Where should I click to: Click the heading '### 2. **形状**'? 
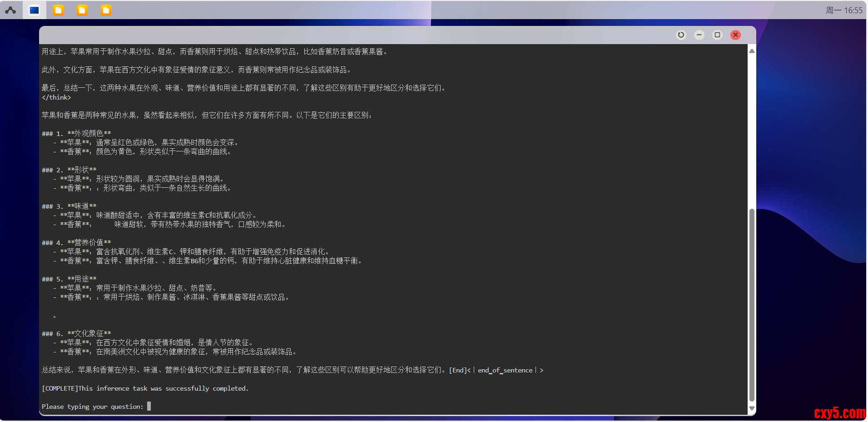pos(69,170)
